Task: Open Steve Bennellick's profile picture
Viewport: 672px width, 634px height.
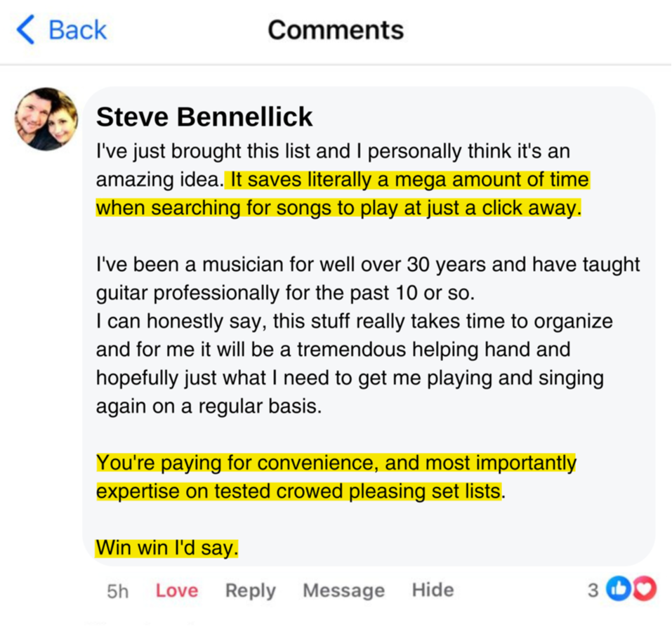Action: (x=46, y=119)
